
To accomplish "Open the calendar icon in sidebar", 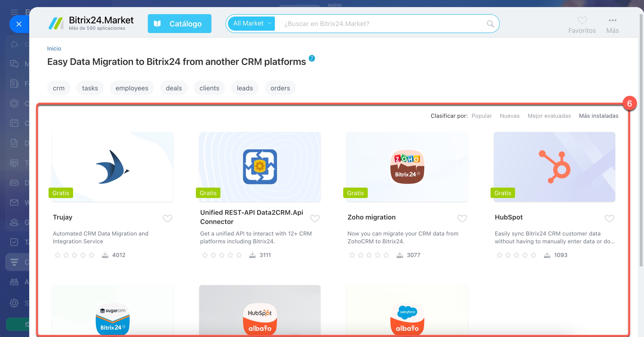I will coord(14,123).
